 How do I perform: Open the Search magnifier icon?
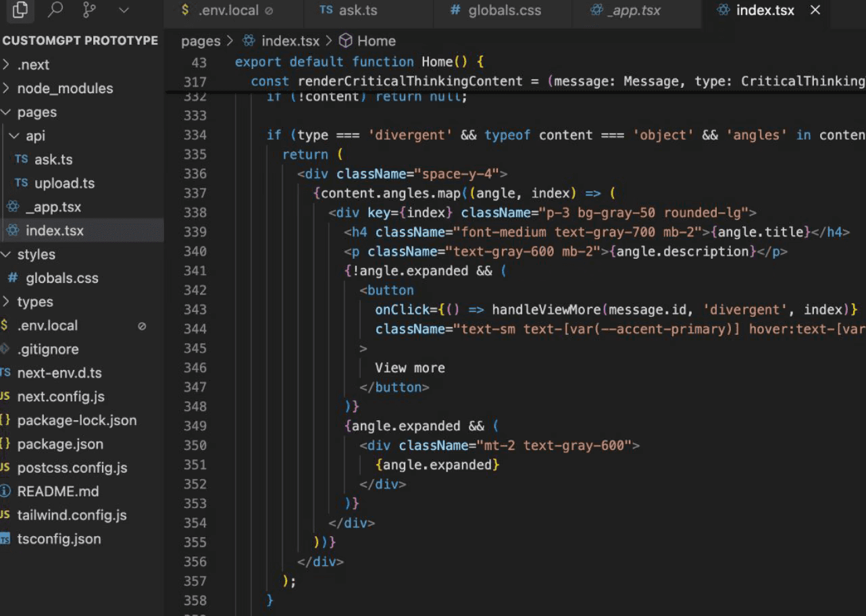[x=55, y=10]
